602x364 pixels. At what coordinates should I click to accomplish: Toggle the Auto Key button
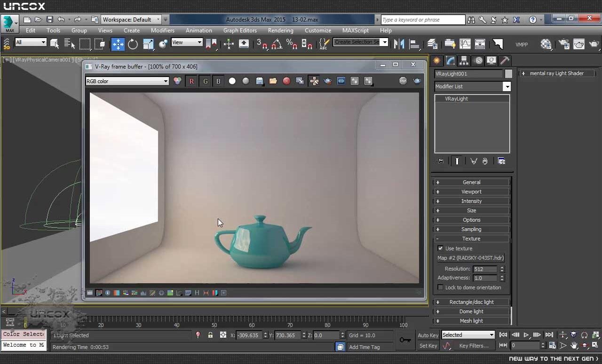pos(428,335)
